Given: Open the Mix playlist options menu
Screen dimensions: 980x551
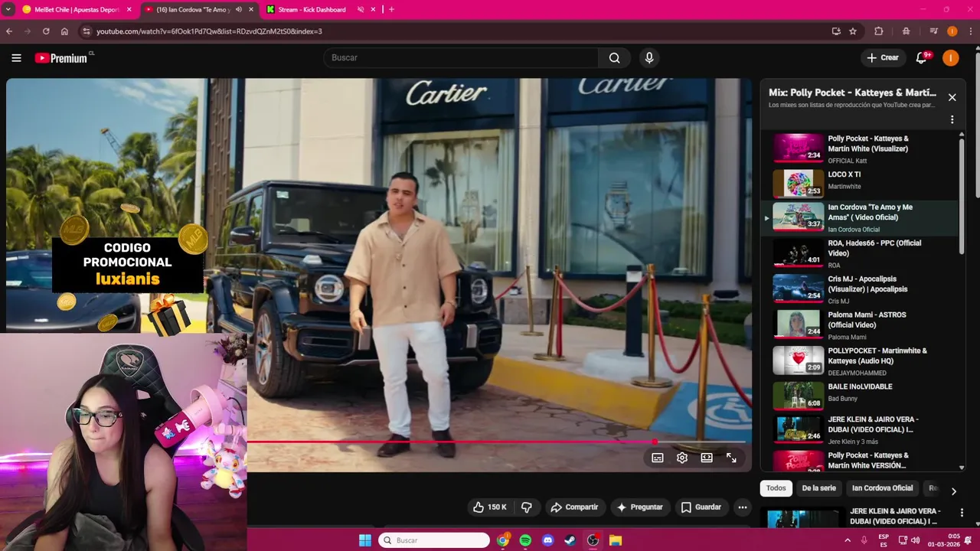Looking at the screenshot, I should pos(952,119).
